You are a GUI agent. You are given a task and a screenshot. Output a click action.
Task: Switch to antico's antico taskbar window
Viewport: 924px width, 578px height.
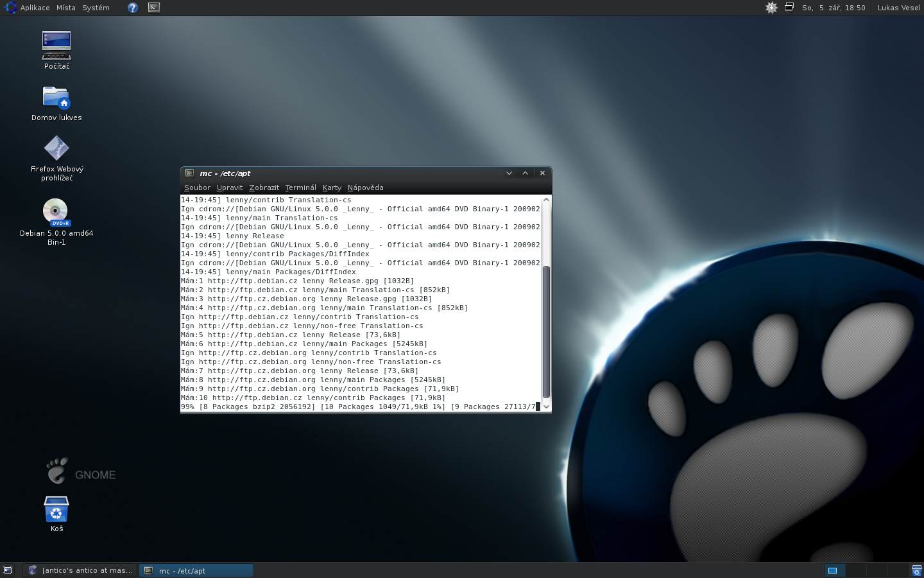point(80,570)
